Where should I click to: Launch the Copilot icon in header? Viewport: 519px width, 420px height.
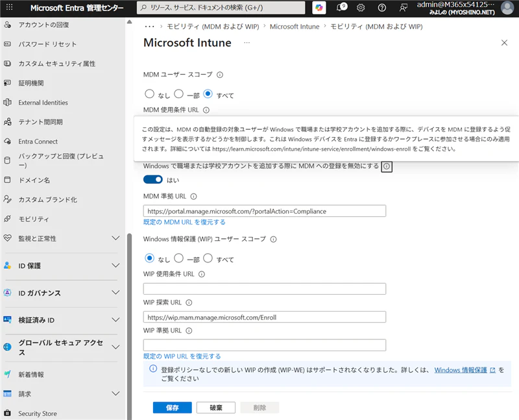click(x=319, y=8)
